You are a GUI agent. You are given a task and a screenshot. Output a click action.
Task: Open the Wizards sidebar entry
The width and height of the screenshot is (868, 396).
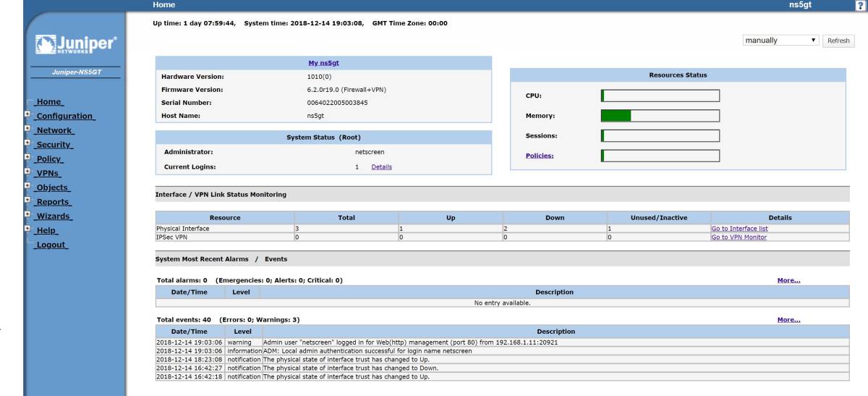click(x=55, y=216)
